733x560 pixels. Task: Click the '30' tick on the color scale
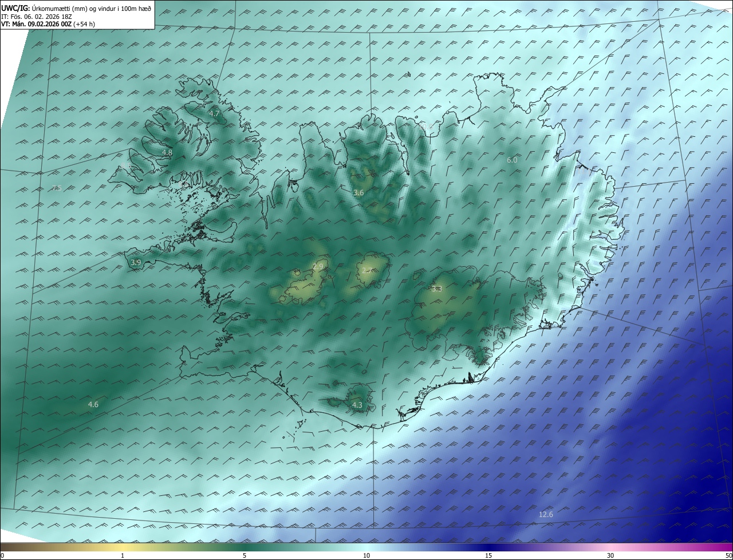(610, 555)
